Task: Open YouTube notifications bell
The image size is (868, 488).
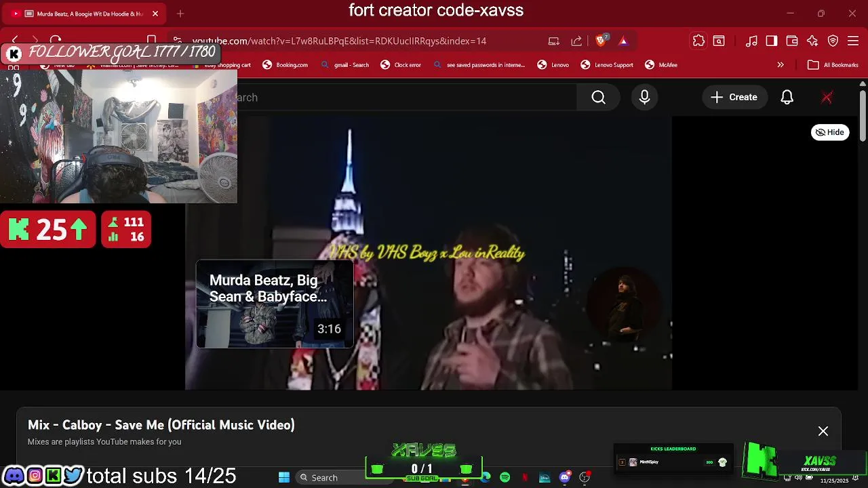Action: pos(787,98)
